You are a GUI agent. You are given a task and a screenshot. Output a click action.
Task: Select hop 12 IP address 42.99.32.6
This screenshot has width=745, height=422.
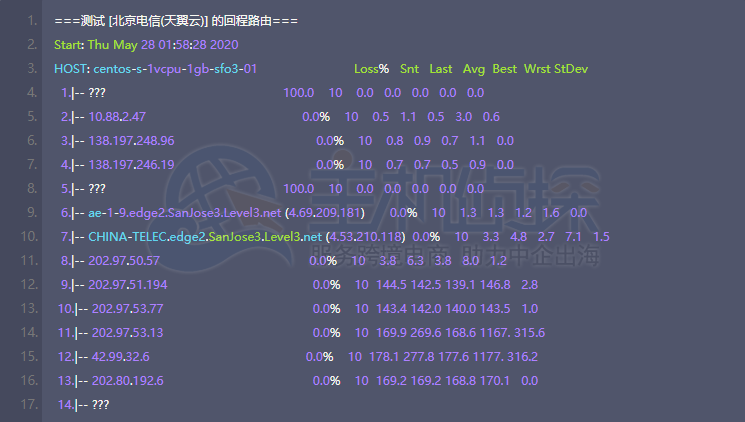click(x=121, y=357)
